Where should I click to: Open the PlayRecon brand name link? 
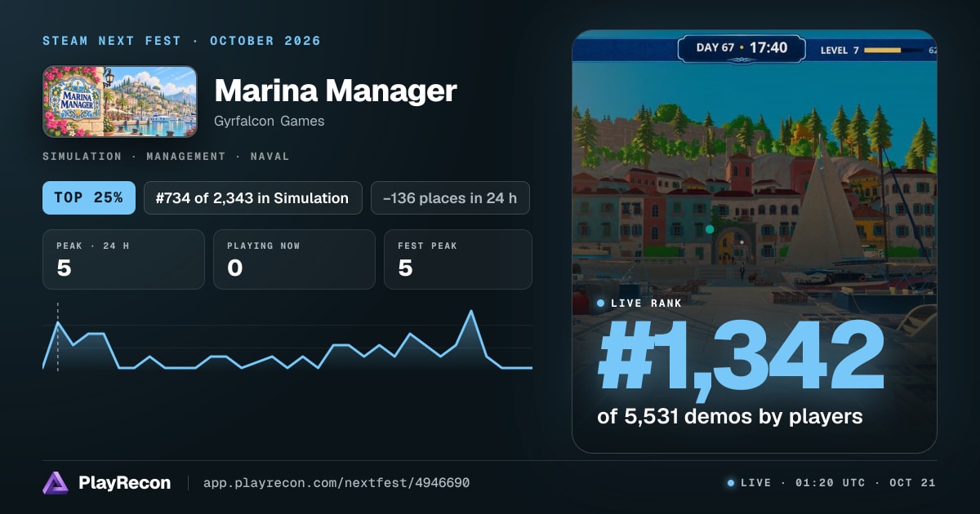pyautogui.click(x=124, y=483)
